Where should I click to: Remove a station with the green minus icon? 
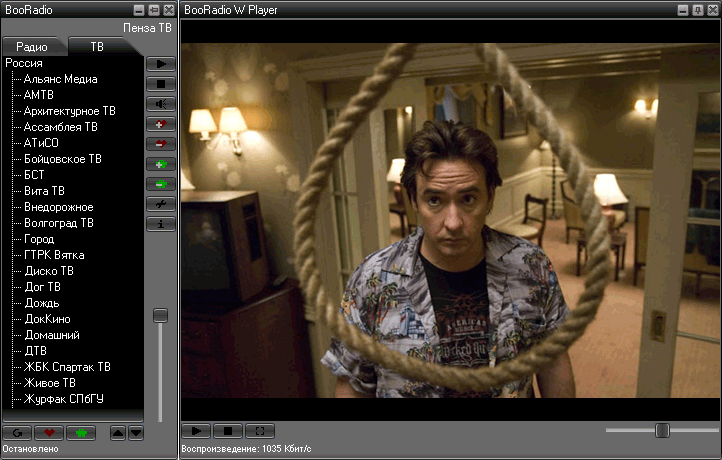click(161, 184)
